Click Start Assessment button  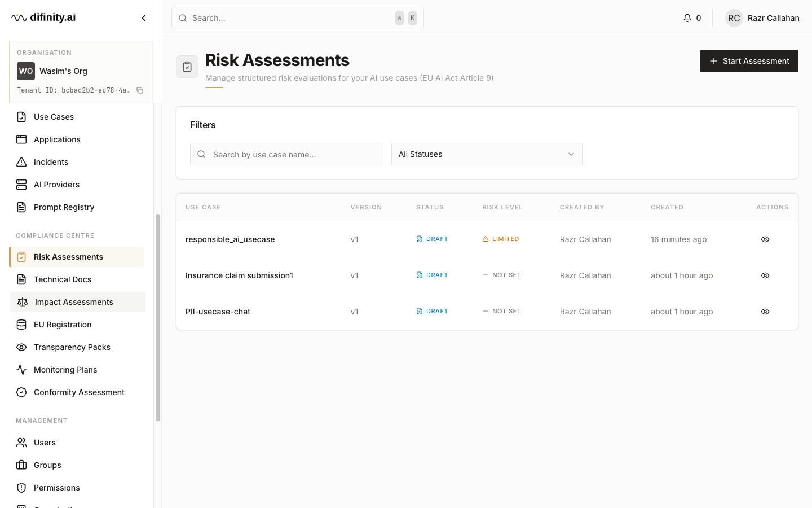[x=749, y=61]
